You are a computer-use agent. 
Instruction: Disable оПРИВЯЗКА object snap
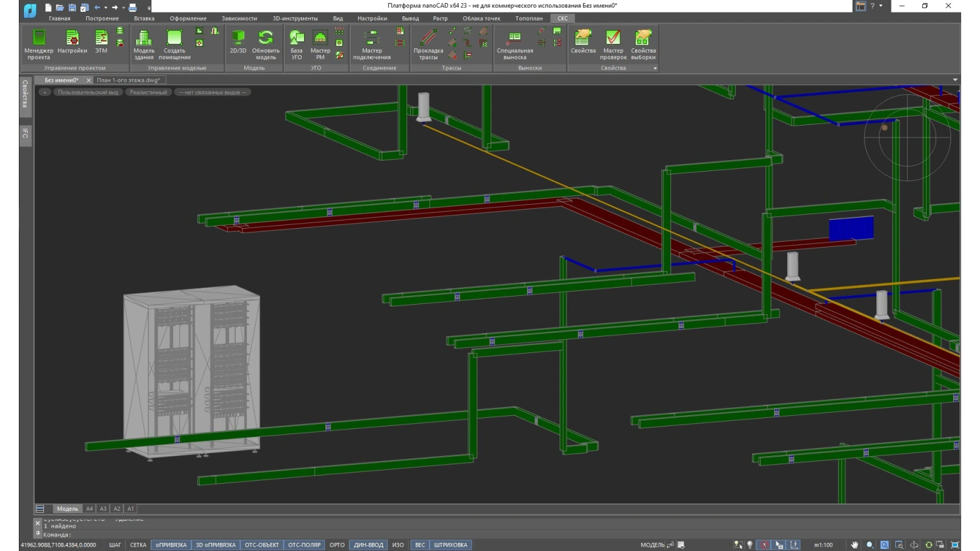(171, 545)
